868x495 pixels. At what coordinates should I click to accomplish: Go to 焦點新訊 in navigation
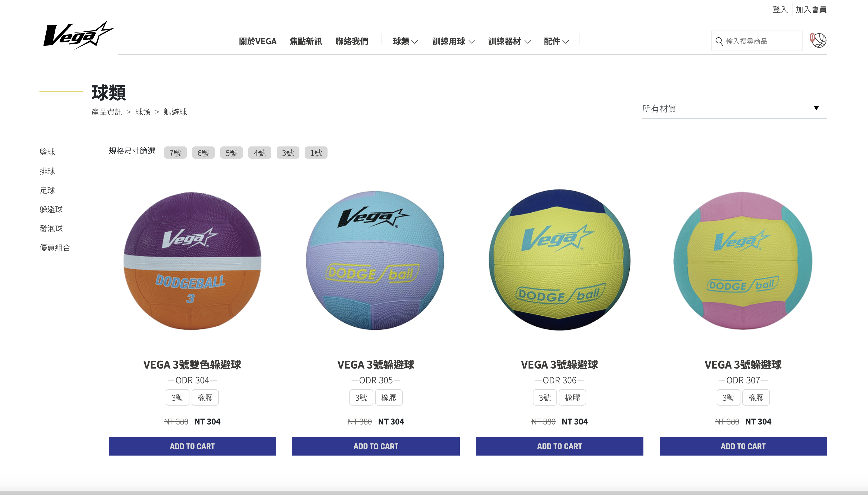(x=306, y=42)
